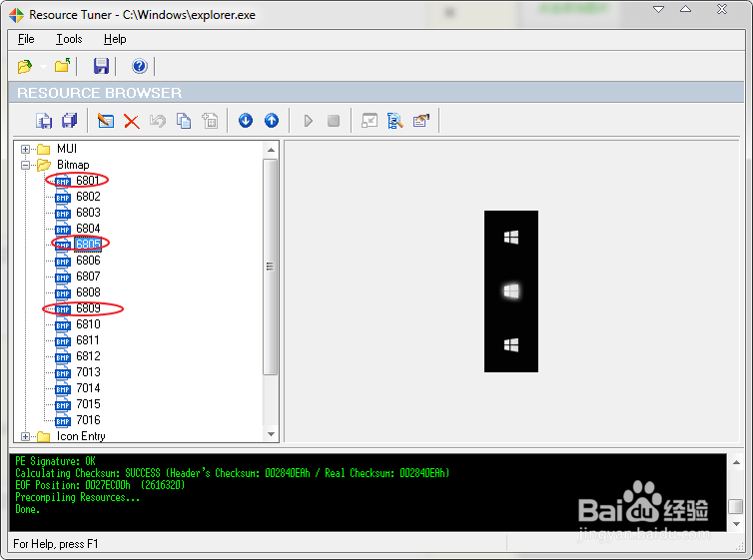Click the Save All Resources multi-disk icon
Screen dimensions: 753x560
click(x=70, y=121)
